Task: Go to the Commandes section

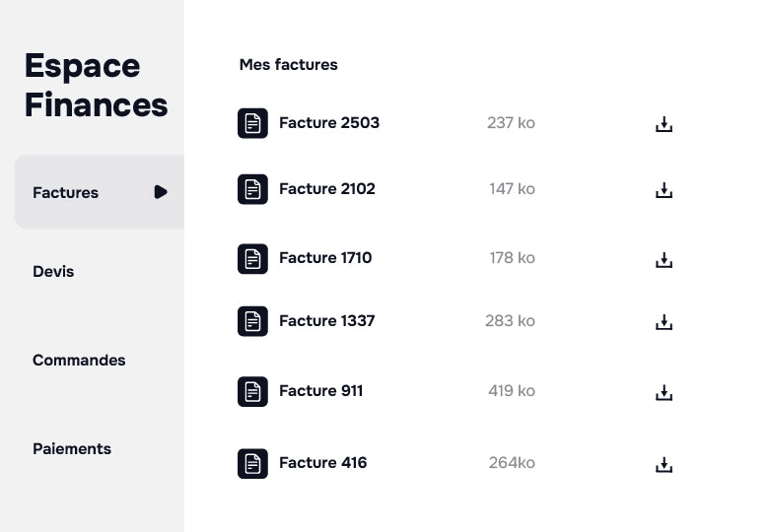Action: (79, 360)
